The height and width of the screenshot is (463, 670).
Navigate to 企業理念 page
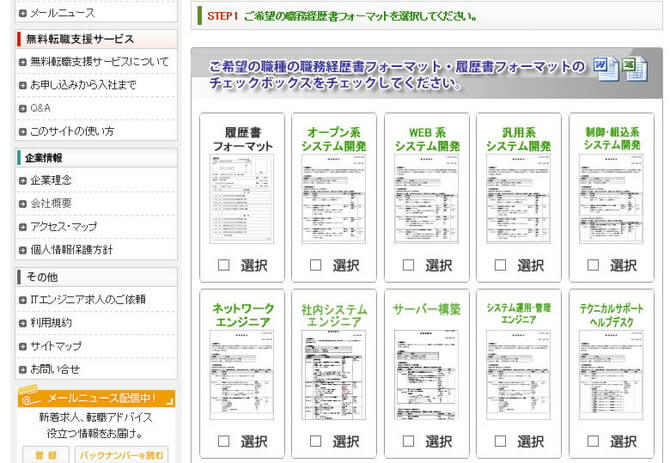click(x=51, y=180)
